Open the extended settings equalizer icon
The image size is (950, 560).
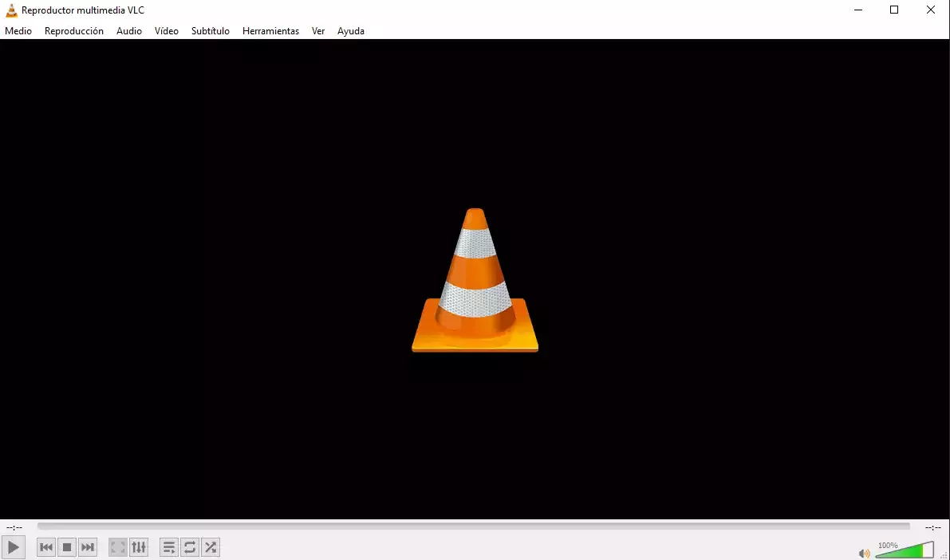coord(139,547)
